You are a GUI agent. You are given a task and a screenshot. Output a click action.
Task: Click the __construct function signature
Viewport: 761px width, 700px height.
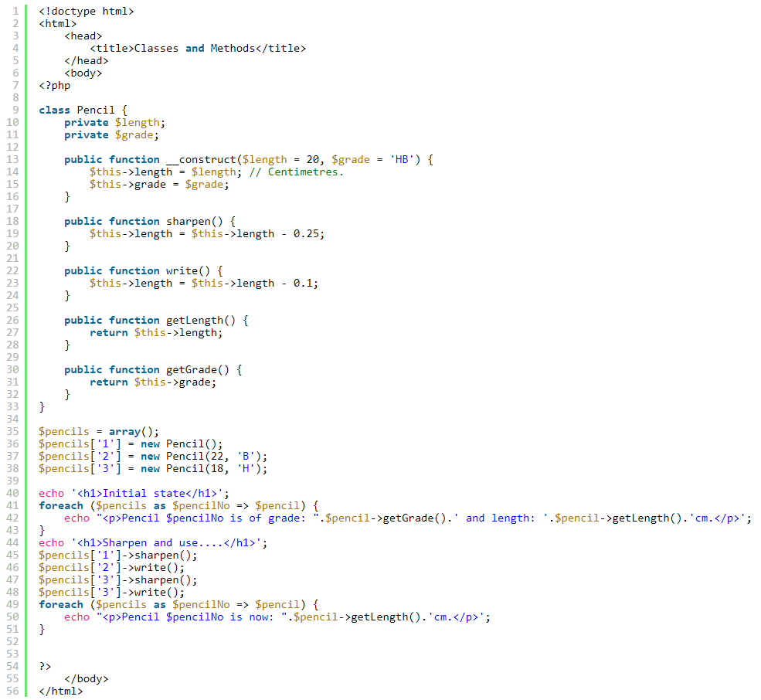coord(249,160)
